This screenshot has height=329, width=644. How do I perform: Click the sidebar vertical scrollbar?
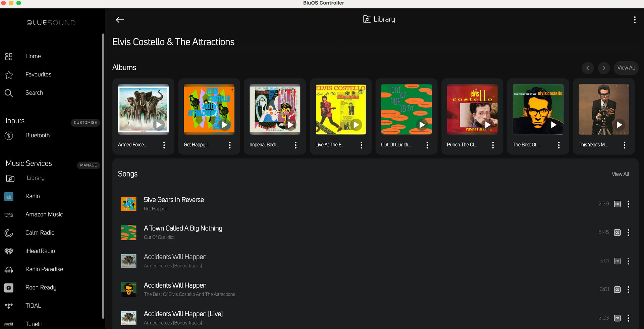(x=103, y=176)
